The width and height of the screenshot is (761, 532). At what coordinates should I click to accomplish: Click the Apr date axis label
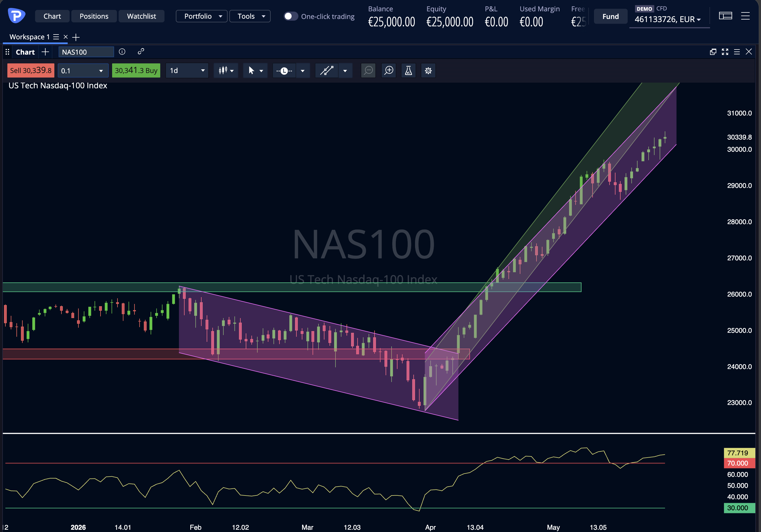click(430, 527)
